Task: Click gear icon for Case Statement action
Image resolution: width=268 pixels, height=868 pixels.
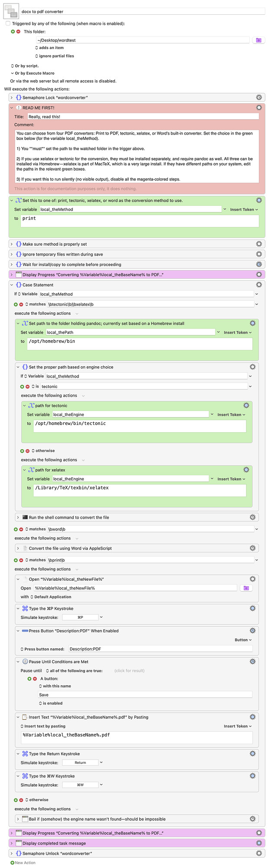Action: [259, 285]
